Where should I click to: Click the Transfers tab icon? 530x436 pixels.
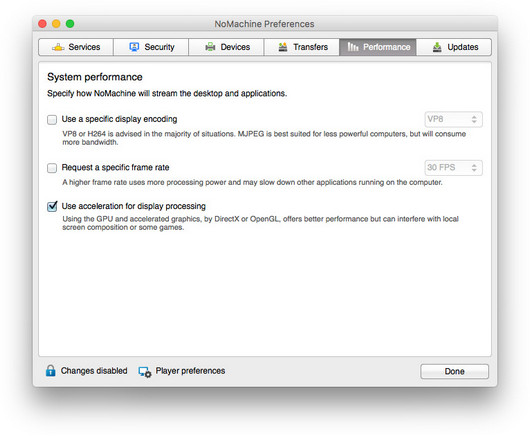[x=283, y=47]
